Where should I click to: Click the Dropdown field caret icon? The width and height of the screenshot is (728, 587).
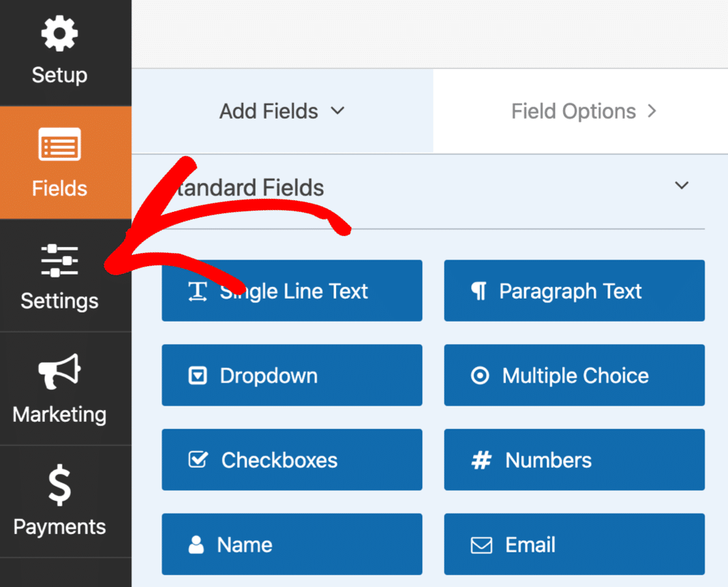(x=198, y=376)
